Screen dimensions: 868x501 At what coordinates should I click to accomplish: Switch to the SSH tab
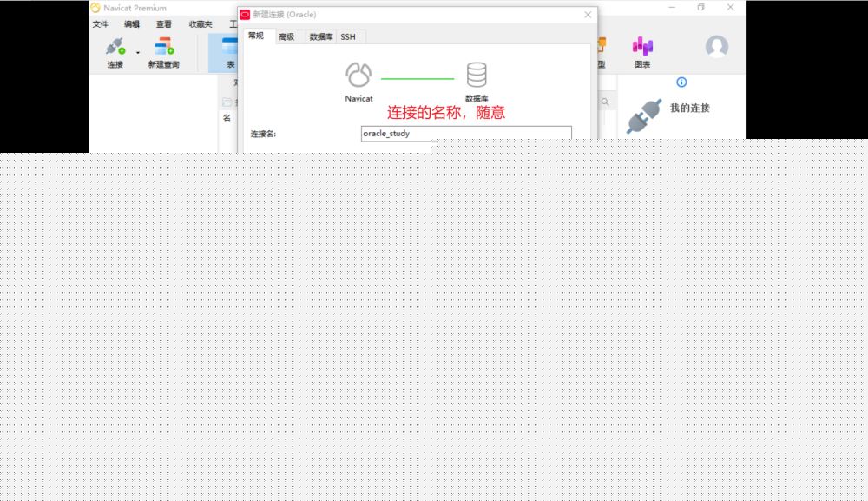click(348, 36)
